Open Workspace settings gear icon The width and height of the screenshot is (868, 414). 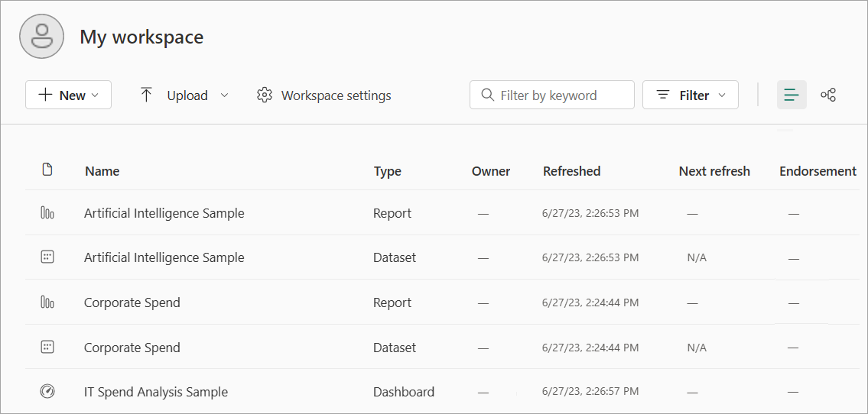(x=265, y=95)
